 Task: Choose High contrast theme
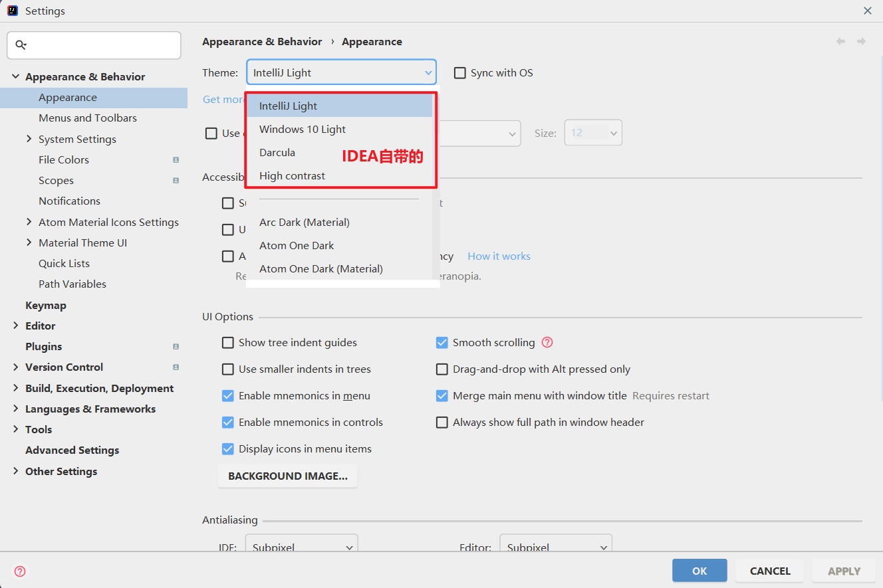[339, 176]
